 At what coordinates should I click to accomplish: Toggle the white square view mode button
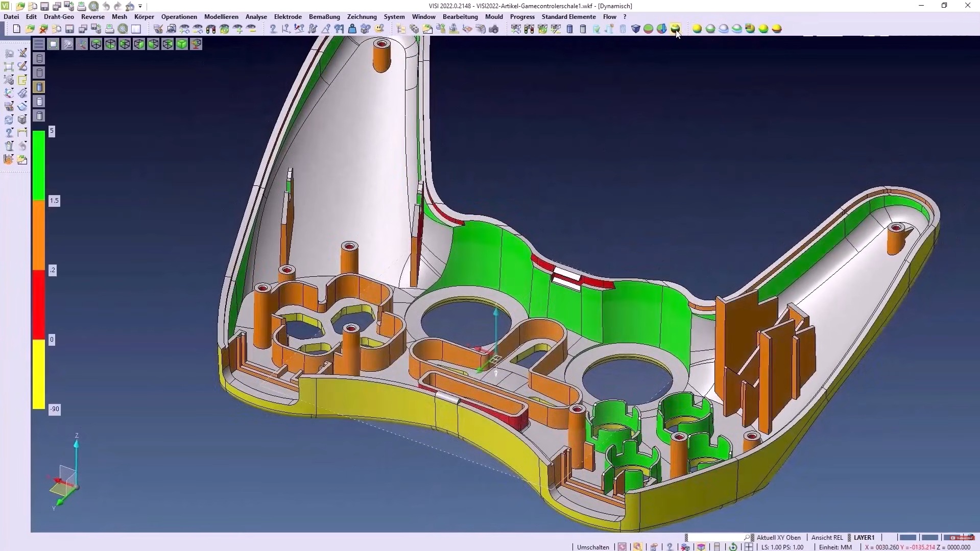(53, 44)
